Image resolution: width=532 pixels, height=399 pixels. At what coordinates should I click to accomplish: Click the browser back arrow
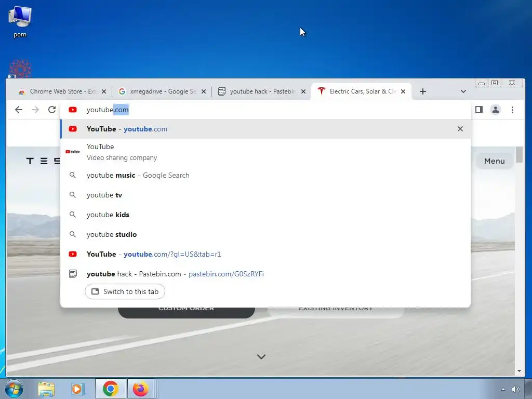19,110
